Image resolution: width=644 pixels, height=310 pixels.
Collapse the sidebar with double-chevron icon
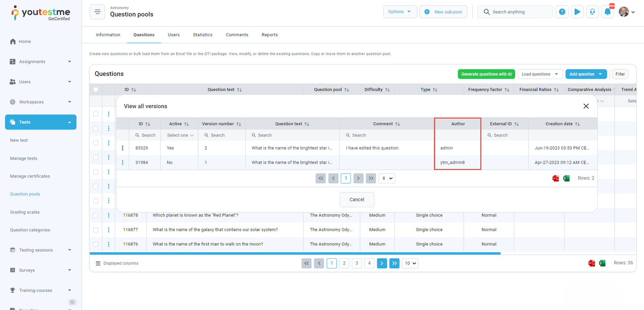point(72,302)
